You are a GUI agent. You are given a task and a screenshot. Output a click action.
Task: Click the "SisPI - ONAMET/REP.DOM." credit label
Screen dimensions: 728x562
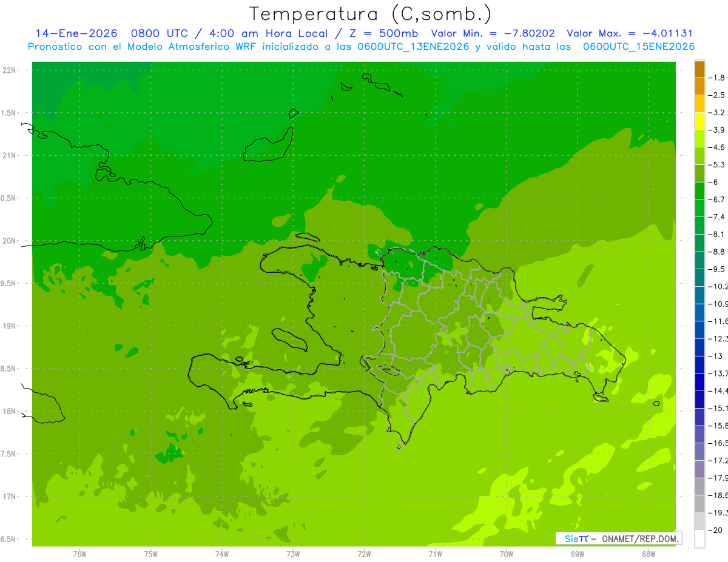(619, 538)
